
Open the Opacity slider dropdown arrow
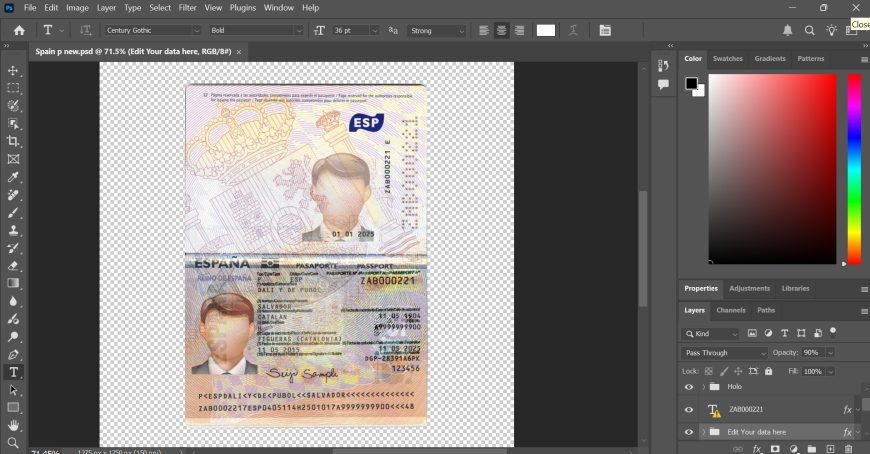(x=831, y=352)
